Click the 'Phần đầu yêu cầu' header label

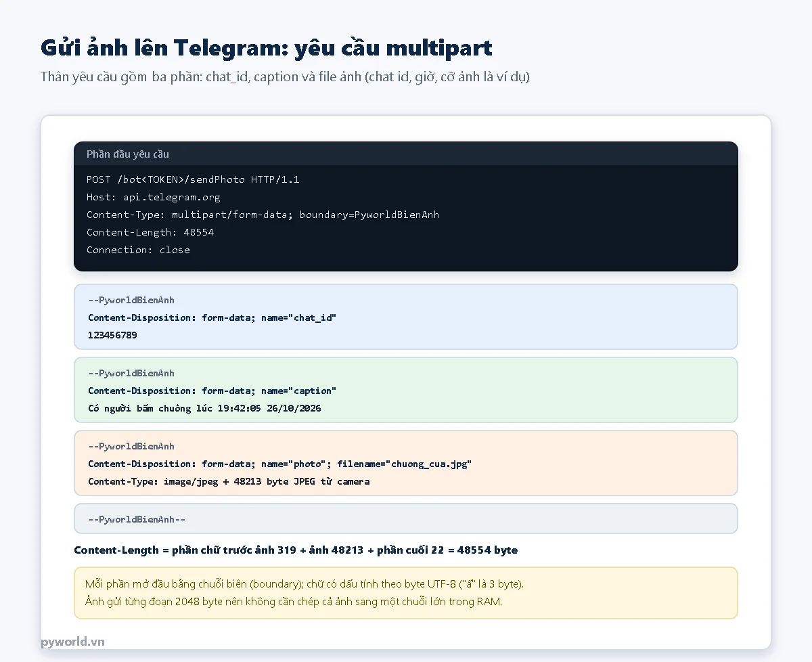[x=128, y=154]
